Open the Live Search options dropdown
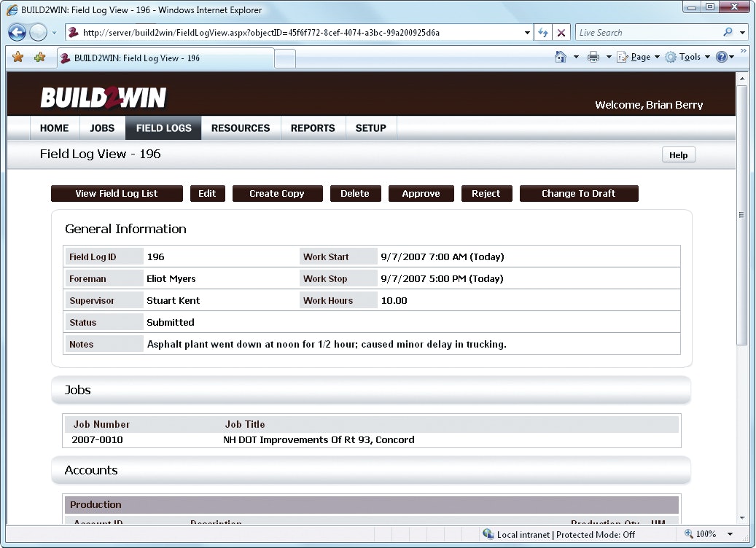 (742, 32)
